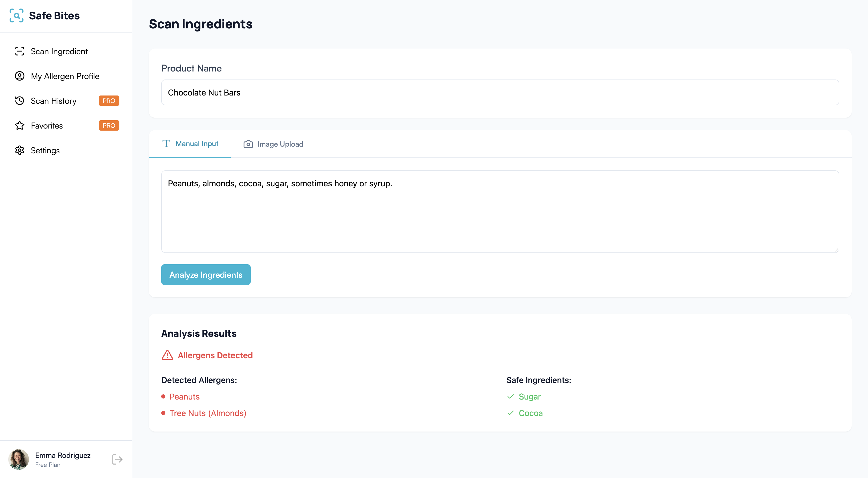Click the Allergens Detected warning triangle
Image resolution: width=868 pixels, height=478 pixels.
[167, 355]
